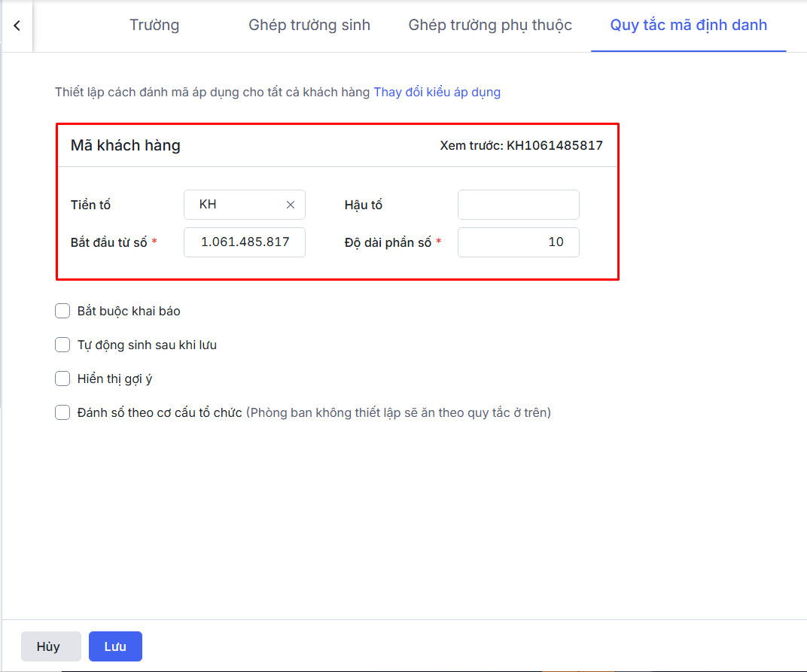Click into the empty Hậu tố field
This screenshot has width=807, height=672.
(518, 205)
